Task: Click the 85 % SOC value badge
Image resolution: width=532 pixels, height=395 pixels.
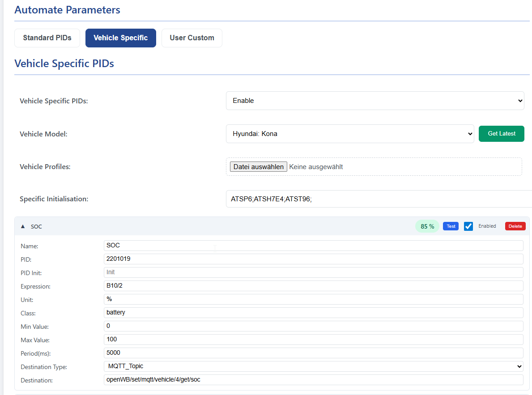Action: 427,226
